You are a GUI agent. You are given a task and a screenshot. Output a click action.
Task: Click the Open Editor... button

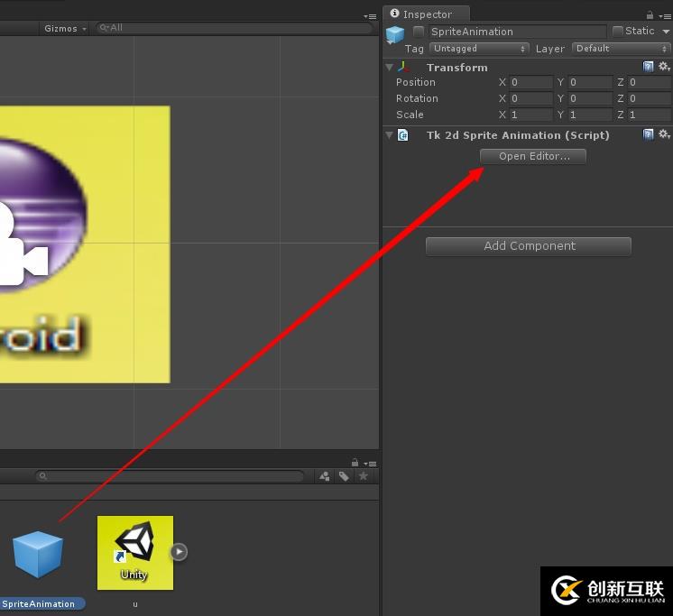[532, 157]
